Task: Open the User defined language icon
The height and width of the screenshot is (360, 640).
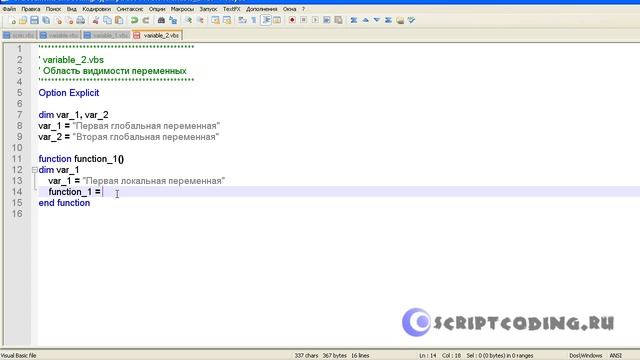Action: pyautogui.click(x=277, y=20)
